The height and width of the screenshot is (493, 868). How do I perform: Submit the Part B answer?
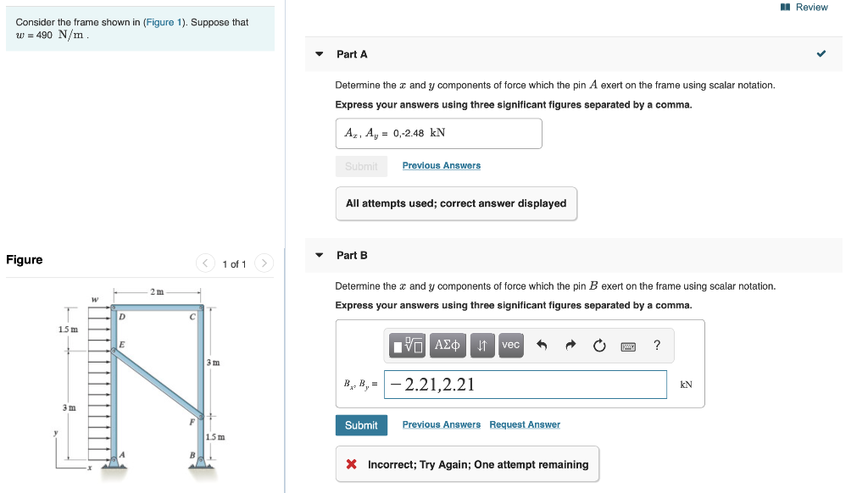coord(361,424)
